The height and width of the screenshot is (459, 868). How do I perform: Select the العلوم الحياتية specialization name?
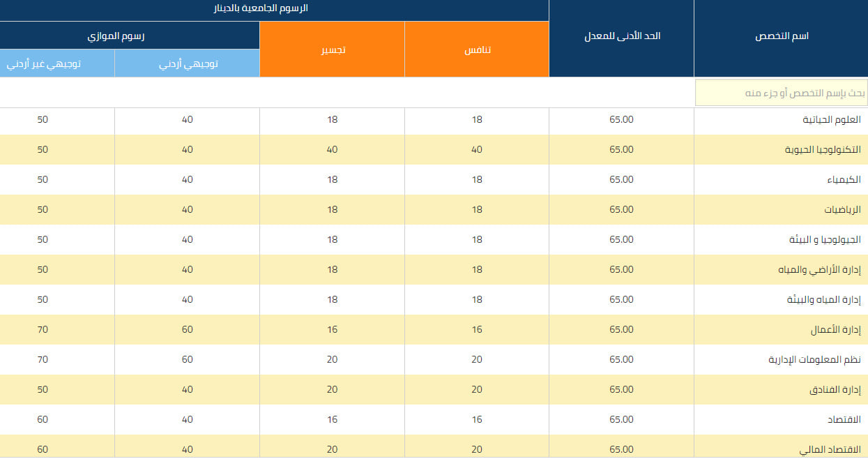(832, 120)
